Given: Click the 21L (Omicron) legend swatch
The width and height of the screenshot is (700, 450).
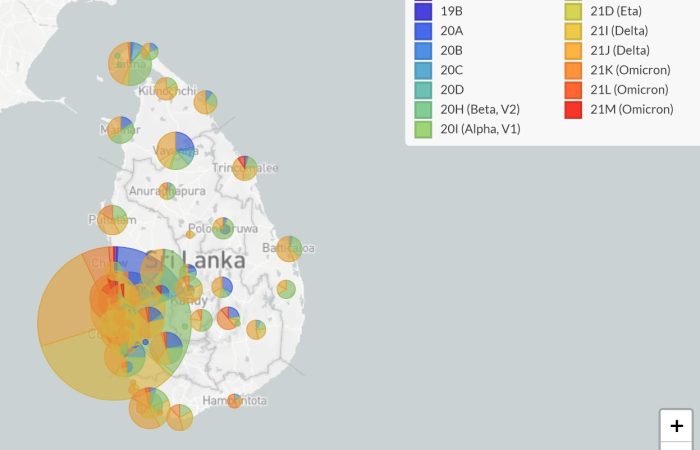Looking at the screenshot, I should [x=573, y=90].
